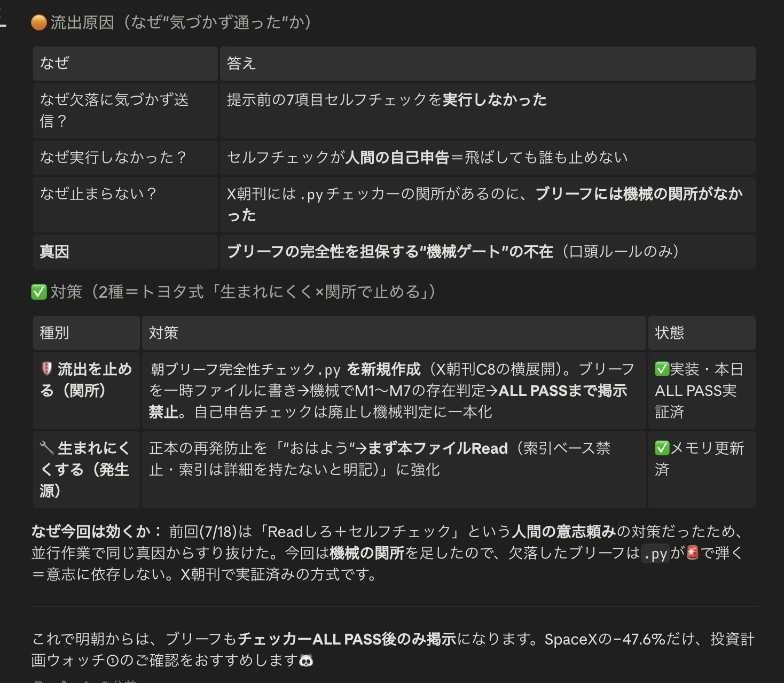Click the green check emoji before 対策 heading
784x683 pixels.
(39, 292)
